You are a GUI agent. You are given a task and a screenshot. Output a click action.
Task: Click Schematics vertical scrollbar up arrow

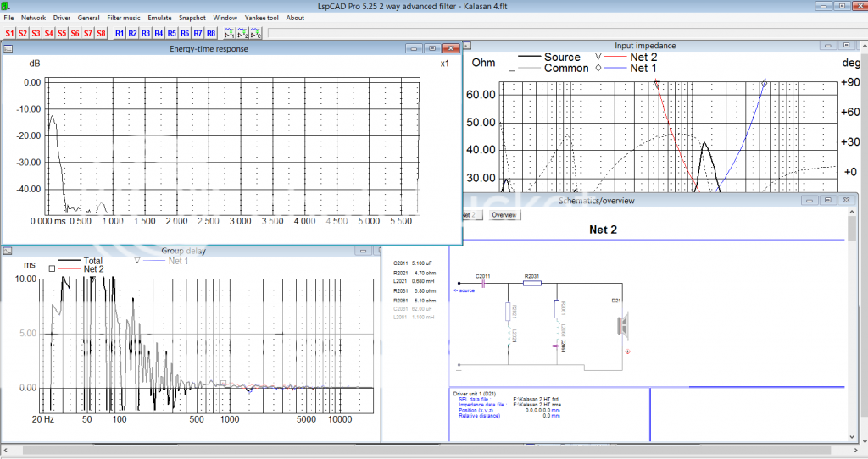click(x=852, y=213)
